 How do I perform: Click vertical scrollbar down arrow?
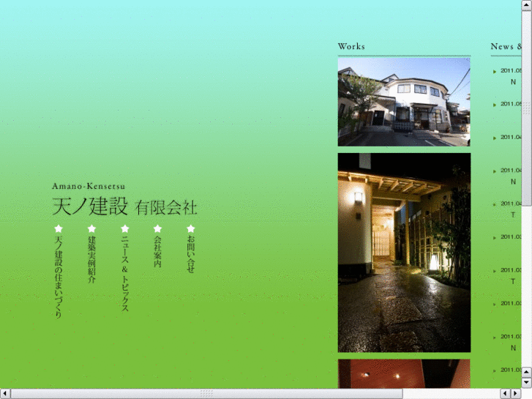coord(527,382)
